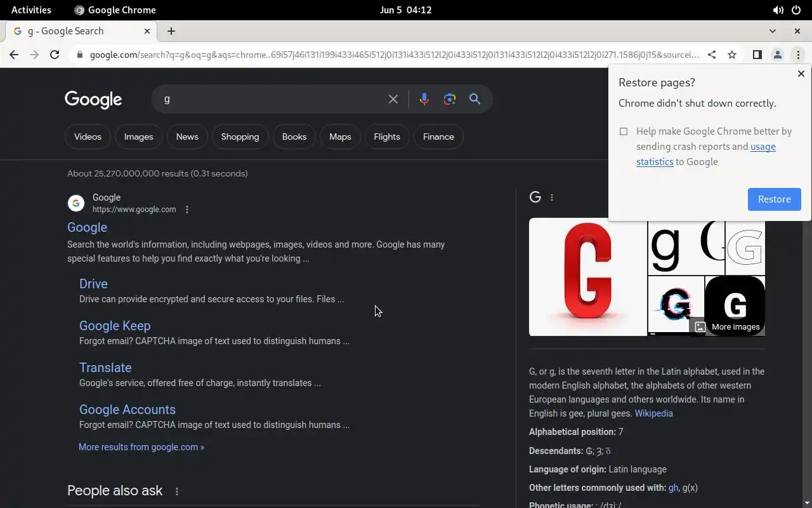
Task: Bookmark this tab with the star icon
Action: (x=732, y=55)
